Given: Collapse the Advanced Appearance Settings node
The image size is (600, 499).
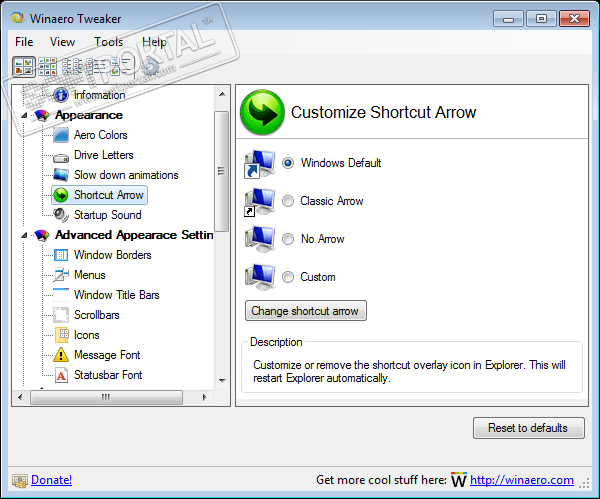Looking at the screenshot, I should point(24,235).
